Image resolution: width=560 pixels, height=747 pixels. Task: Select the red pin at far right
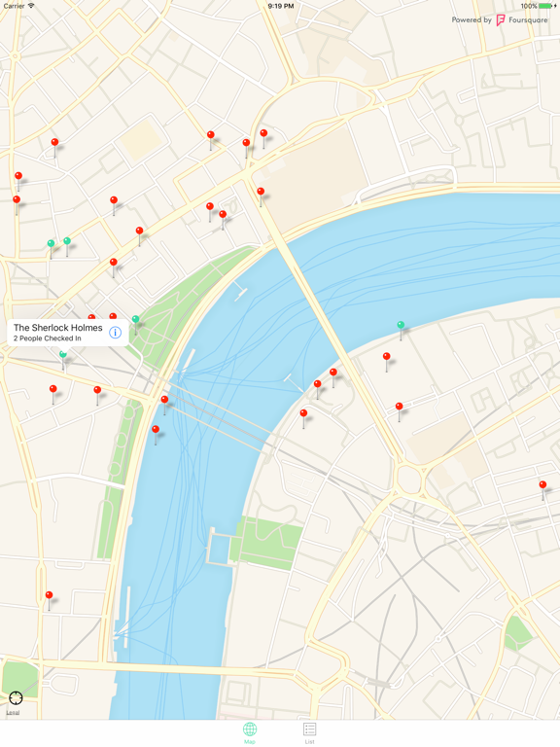click(542, 490)
